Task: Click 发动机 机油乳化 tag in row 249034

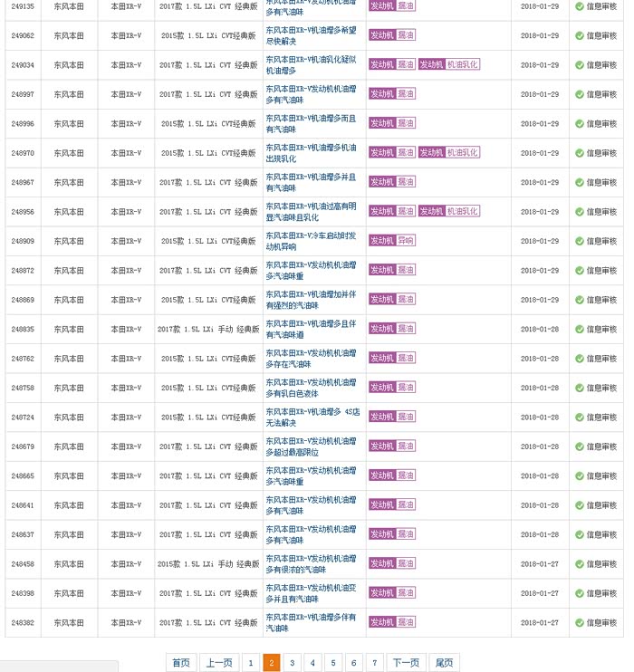Action: [x=448, y=65]
